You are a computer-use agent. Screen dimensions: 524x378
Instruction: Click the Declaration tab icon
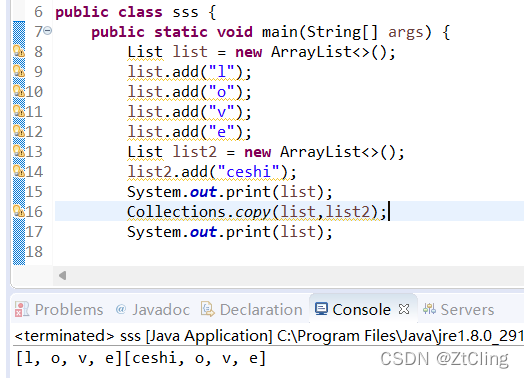pos(208,309)
